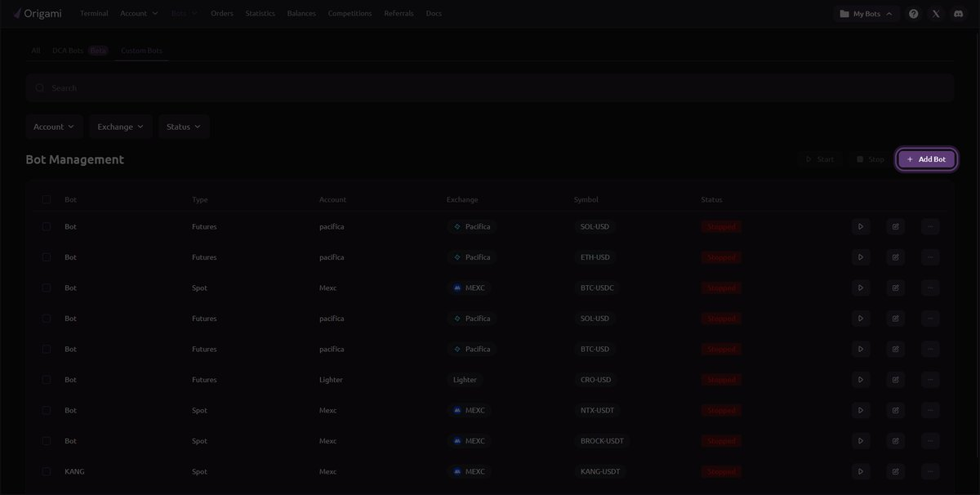The height and width of the screenshot is (495, 980).
Task: Expand the Account filter dropdown
Action: click(x=54, y=127)
